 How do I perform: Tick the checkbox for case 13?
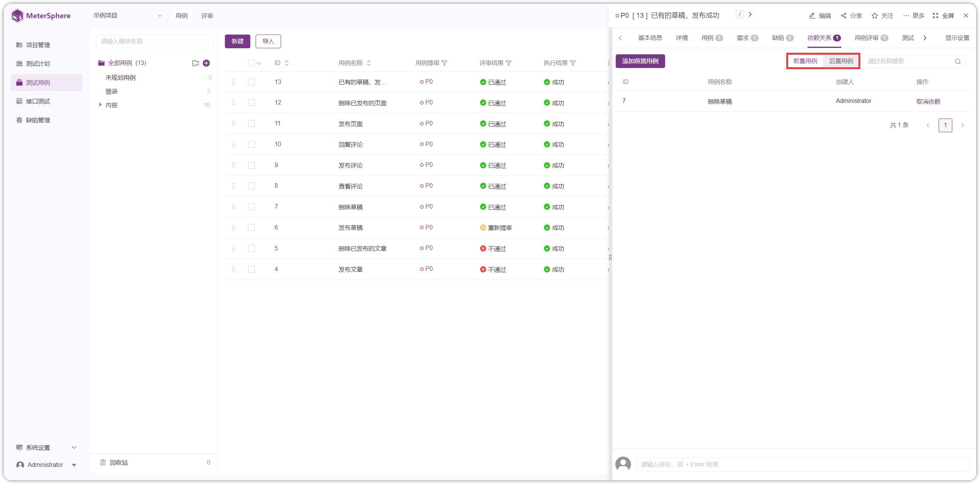[x=251, y=82]
